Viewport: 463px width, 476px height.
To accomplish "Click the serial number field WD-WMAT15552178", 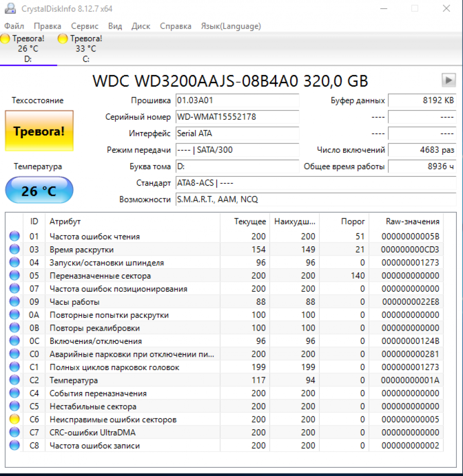I will (x=238, y=117).
